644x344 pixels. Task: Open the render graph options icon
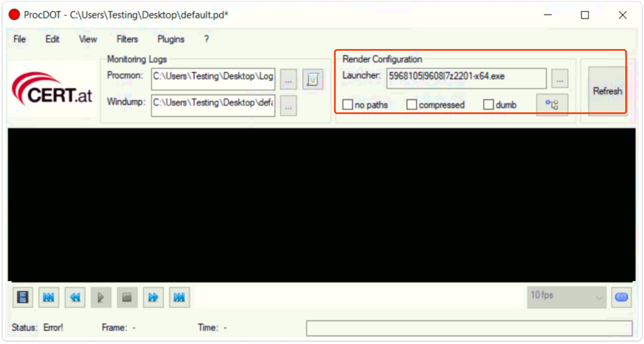point(552,104)
